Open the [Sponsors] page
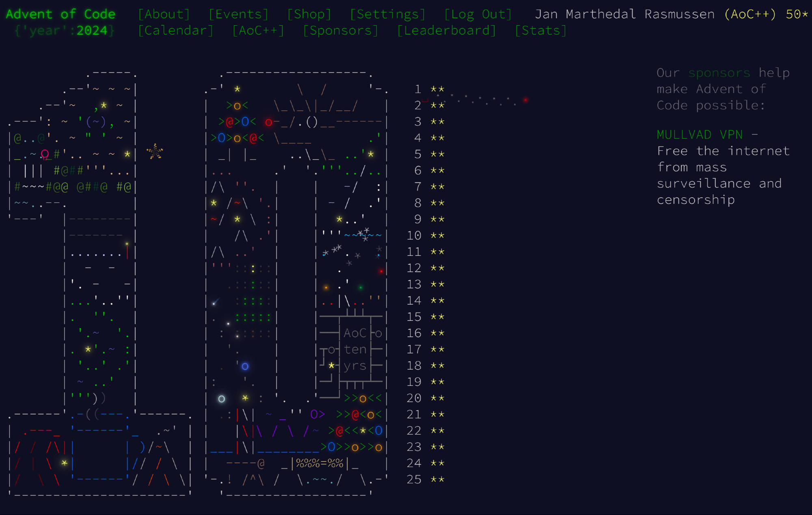 pos(340,30)
